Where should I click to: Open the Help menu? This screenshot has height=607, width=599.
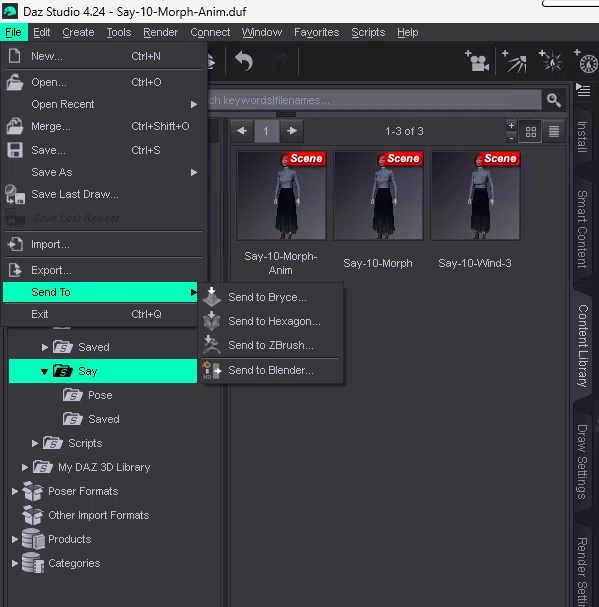pos(407,32)
